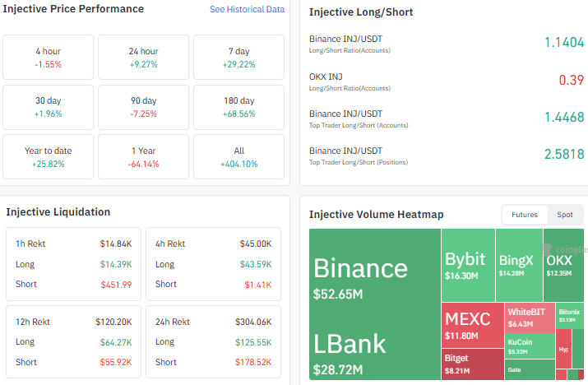Click the 4h Long value $43.59K
The image size is (588, 385).
pyautogui.click(x=256, y=265)
